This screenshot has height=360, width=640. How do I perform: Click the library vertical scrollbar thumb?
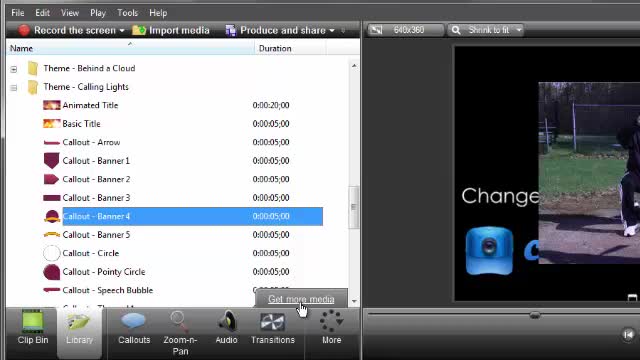(354, 207)
